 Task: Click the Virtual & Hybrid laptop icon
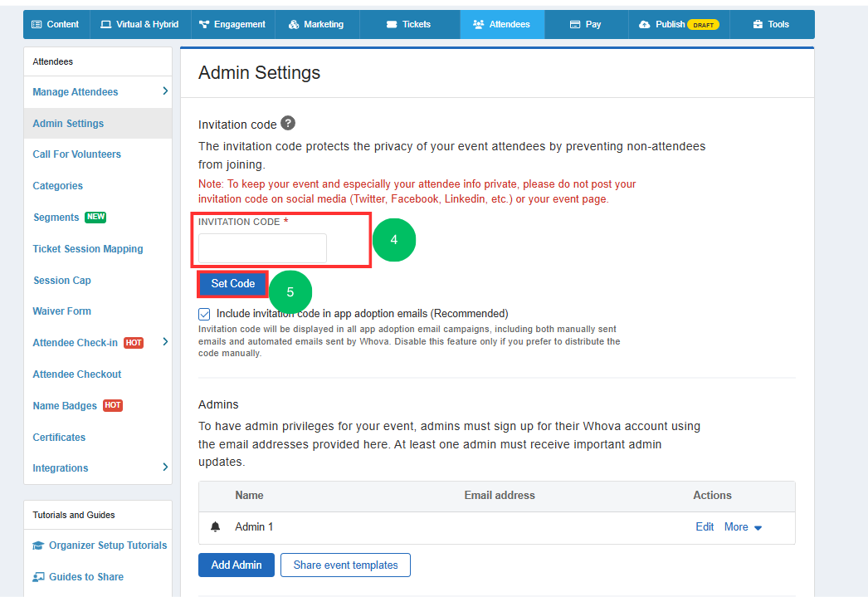(x=105, y=25)
